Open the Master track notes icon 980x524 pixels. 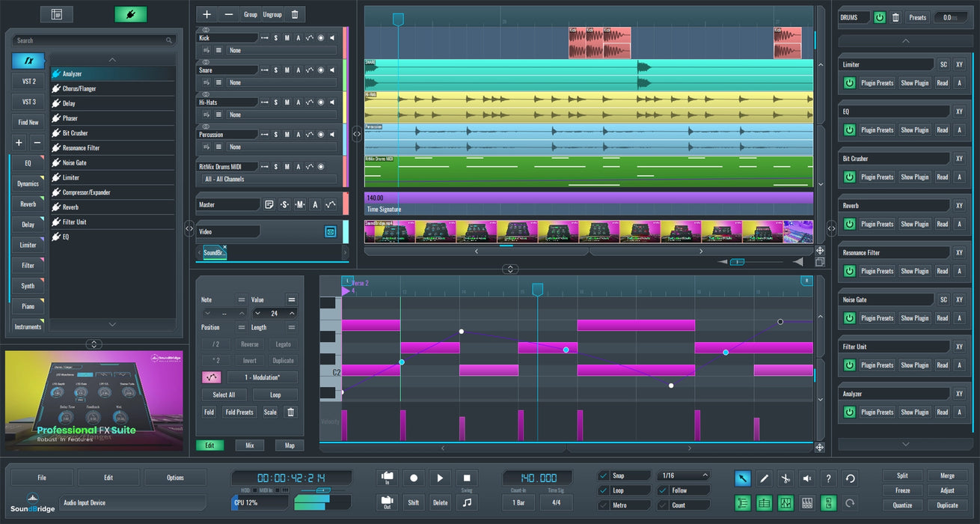(269, 204)
